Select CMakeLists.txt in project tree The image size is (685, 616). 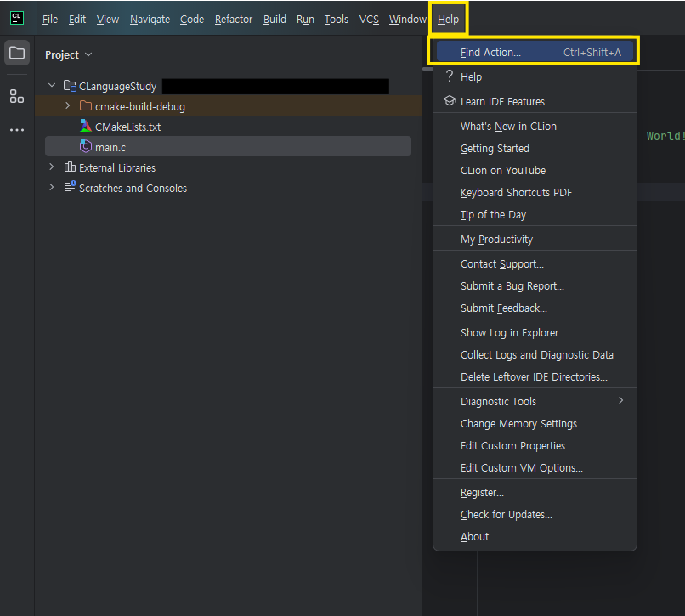click(x=228, y=127)
